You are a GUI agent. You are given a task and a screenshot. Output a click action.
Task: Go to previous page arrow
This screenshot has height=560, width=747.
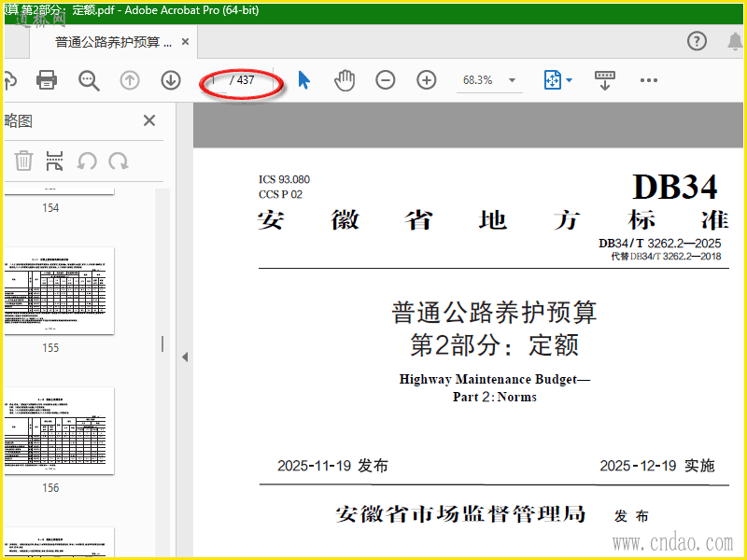pyautogui.click(x=130, y=80)
